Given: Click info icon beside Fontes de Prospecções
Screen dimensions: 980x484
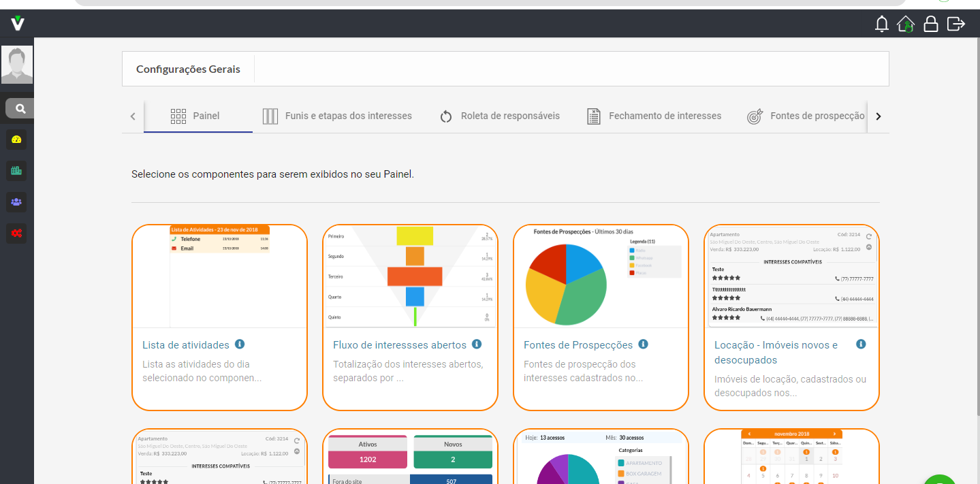Looking at the screenshot, I should (643, 344).
